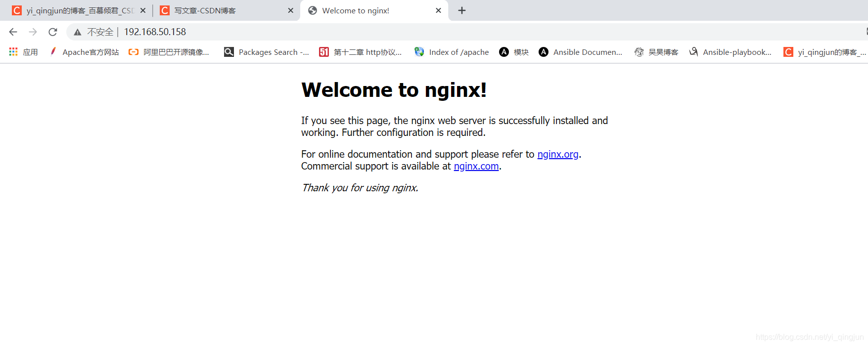Open the Ansible Documen... bookmark
This screenshot has width=868, height=346.
581,52
